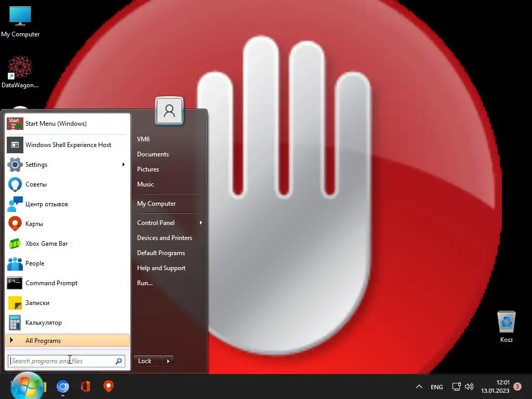Open the Советы lightbulb icon
532x399 pixels.
15,184
